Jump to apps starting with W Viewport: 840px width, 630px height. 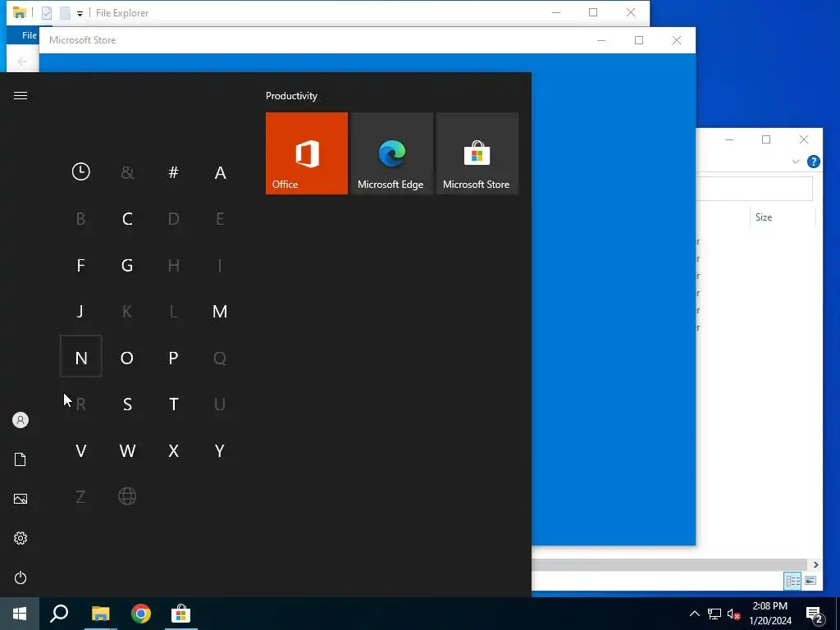tap(127, 450)
